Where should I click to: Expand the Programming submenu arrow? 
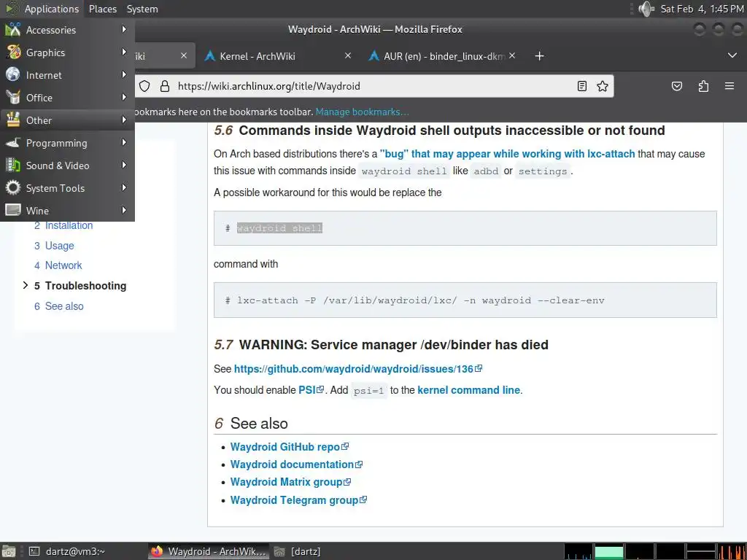(124, 142)
